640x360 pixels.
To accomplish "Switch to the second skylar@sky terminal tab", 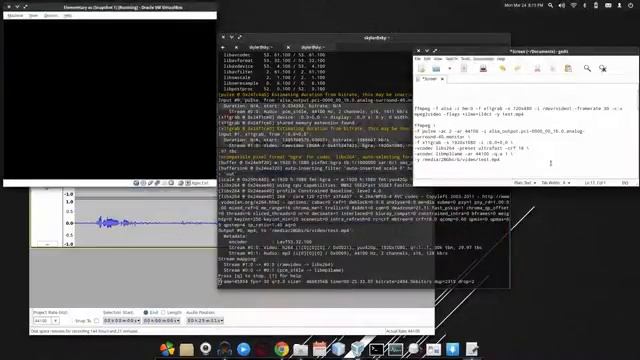I will pos(313,47).
